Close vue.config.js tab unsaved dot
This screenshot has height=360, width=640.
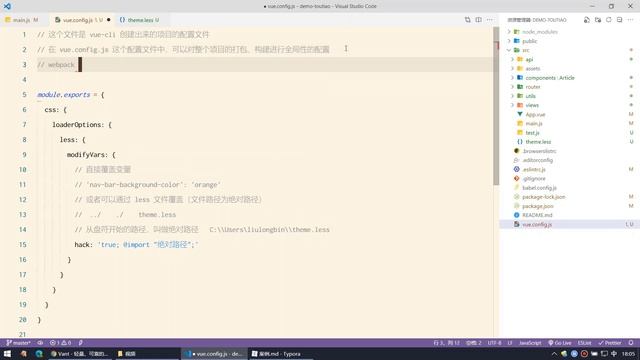tap(109, 20)
